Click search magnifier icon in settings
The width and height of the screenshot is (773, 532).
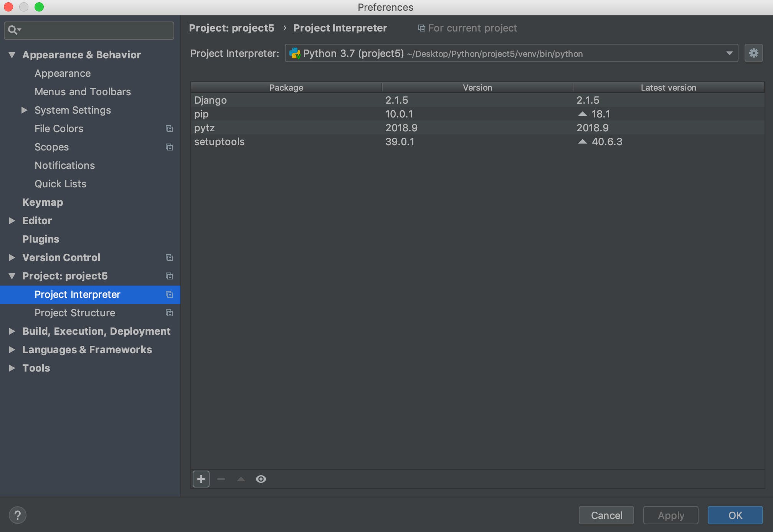[x=13, y=30]
